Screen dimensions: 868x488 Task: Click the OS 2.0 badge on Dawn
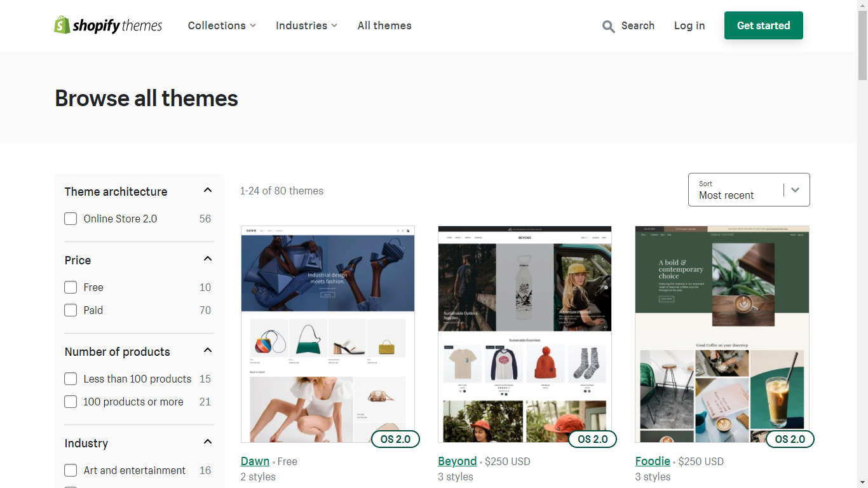395,439
